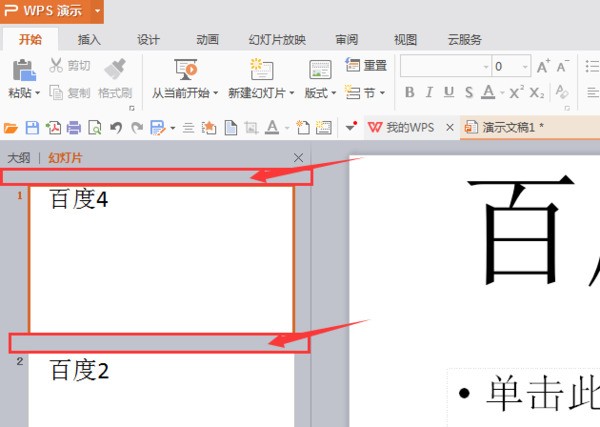Toggle text Shadow (S) formatting
The image size is (600, 427).
tap(469, 92)
